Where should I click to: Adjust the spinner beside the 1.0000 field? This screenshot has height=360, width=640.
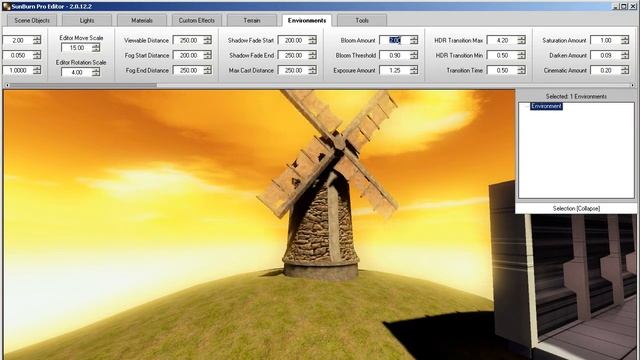point(37,70)
